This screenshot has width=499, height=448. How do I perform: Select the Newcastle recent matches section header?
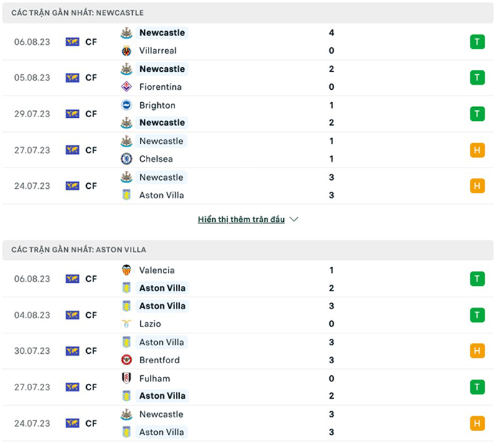click(x=77, y=12)
